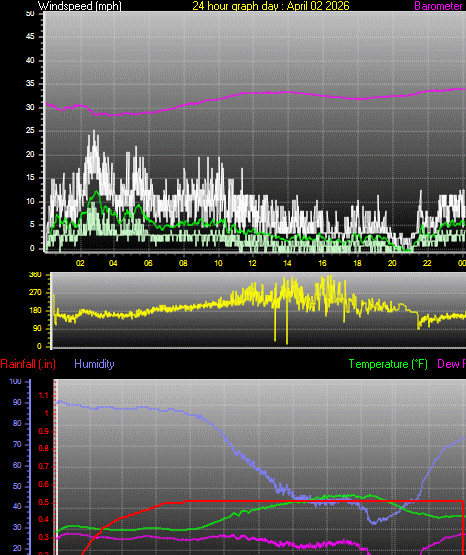466x555 pixels.
Task: Click the '18' hour label on the time axis
Action: click(357, 263)
